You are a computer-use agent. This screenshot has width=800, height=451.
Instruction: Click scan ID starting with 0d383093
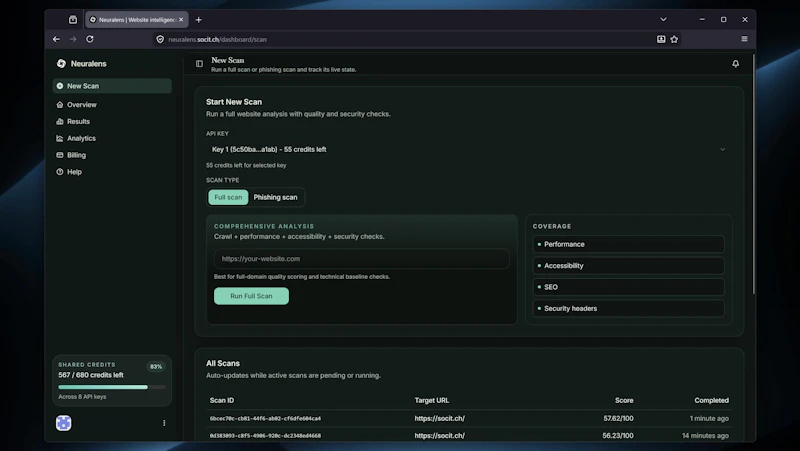265,436
